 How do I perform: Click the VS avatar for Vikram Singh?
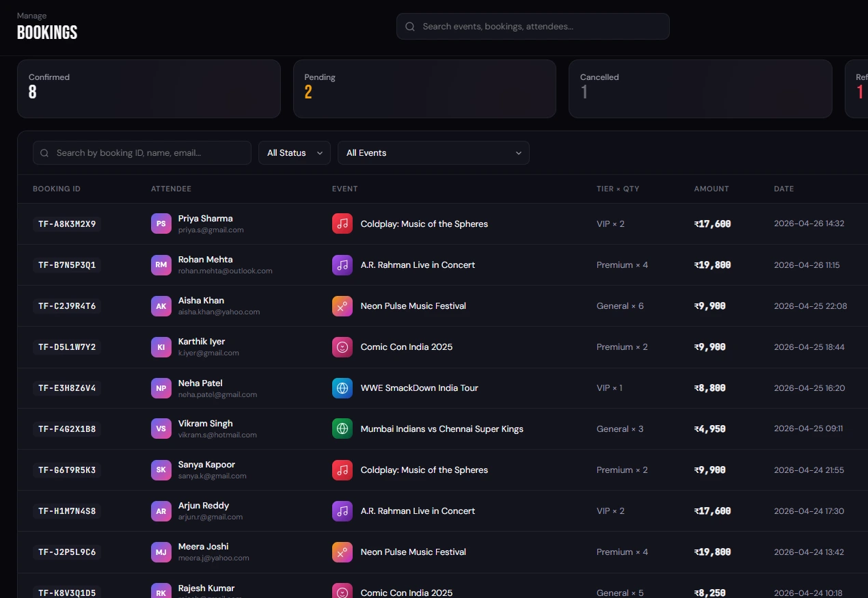(161, 429)
